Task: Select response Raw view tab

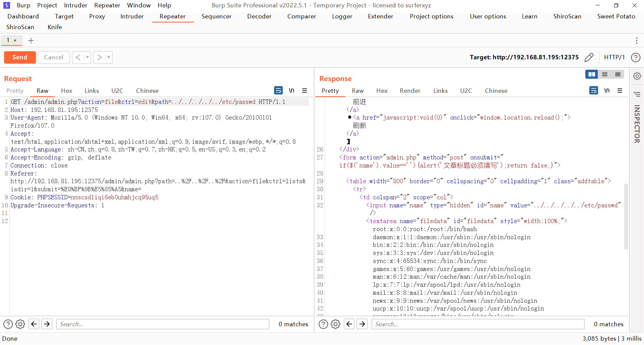Action: (358, 91)
